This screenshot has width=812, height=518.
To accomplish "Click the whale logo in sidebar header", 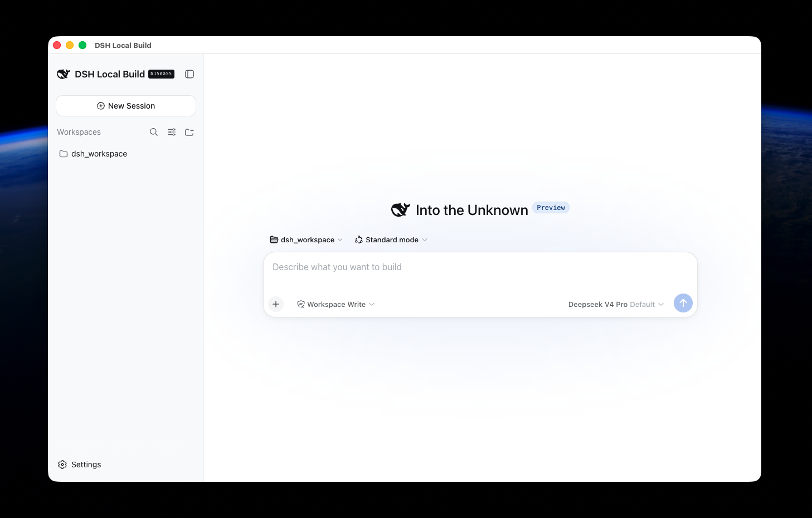I will (x=64, y=74).
